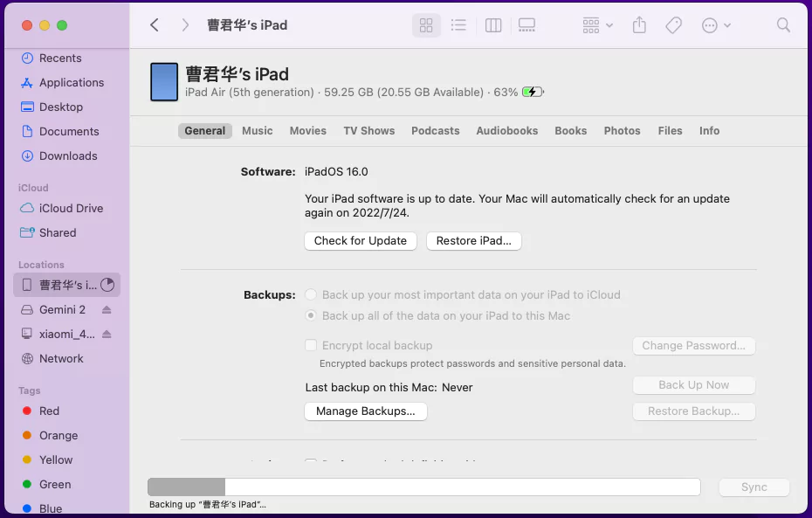Open Manage Backups dialog
This screenshot has height=518, width=812.
[x=365, y=411]
